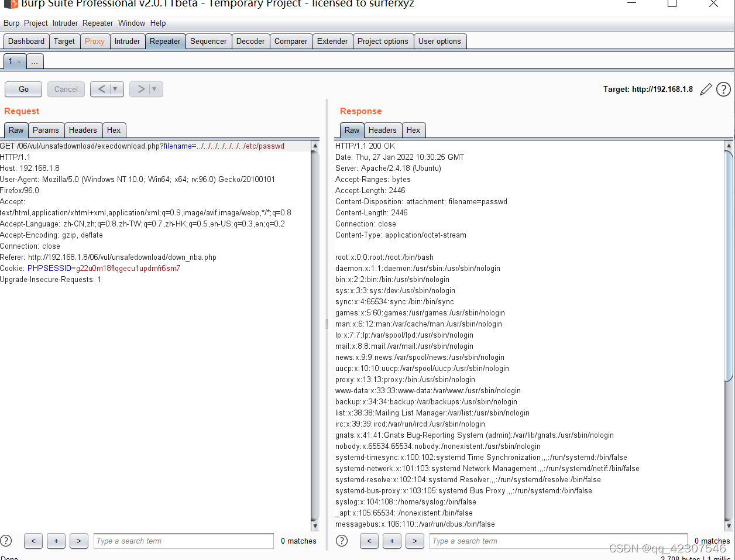Image resolution: width=735 pixels, height=560 pixels.
Task: Go to next match in request search
Action: (x=79, y=541)
